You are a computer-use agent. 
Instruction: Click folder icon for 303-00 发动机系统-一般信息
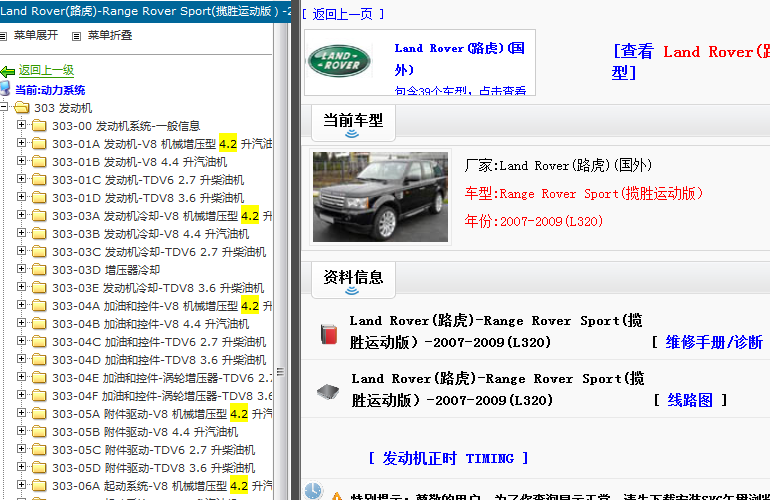[x=39, y=126]
